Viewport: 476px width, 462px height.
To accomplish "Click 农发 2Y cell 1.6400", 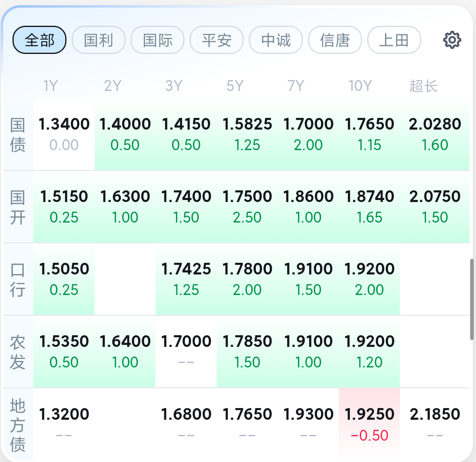I will click(125, 351).
